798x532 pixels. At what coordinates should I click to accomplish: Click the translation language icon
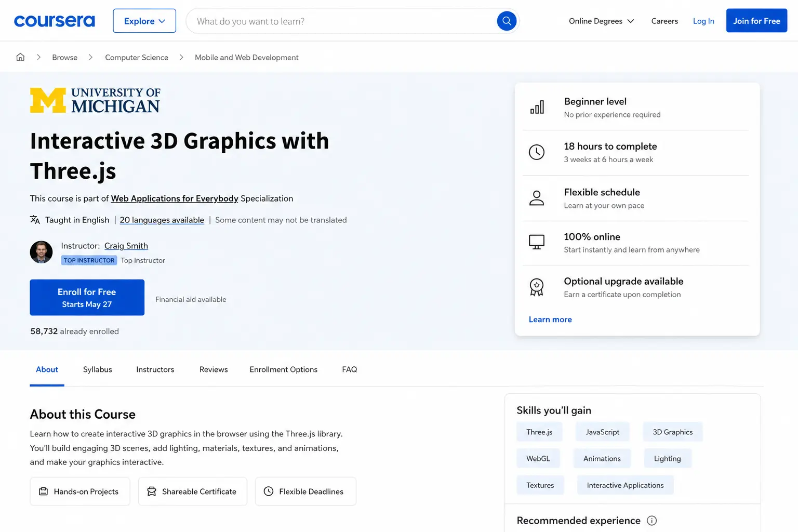pyautogui.click(x=35, y=220)
